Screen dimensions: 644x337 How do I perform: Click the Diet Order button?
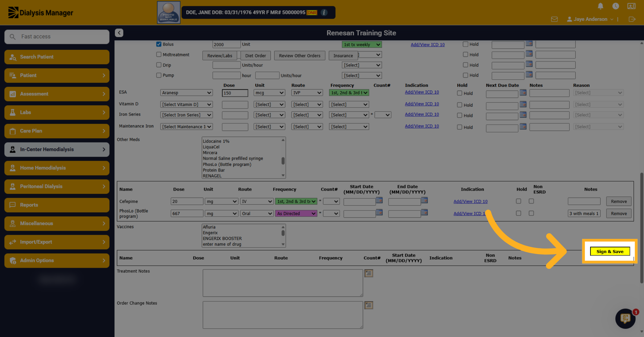click(255, 55)
